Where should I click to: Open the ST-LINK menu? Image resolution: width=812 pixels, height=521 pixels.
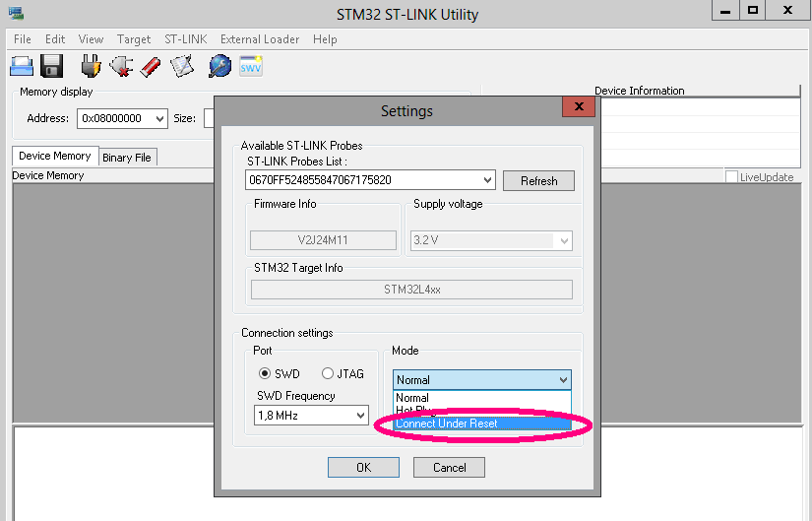[x=185, y=39]
